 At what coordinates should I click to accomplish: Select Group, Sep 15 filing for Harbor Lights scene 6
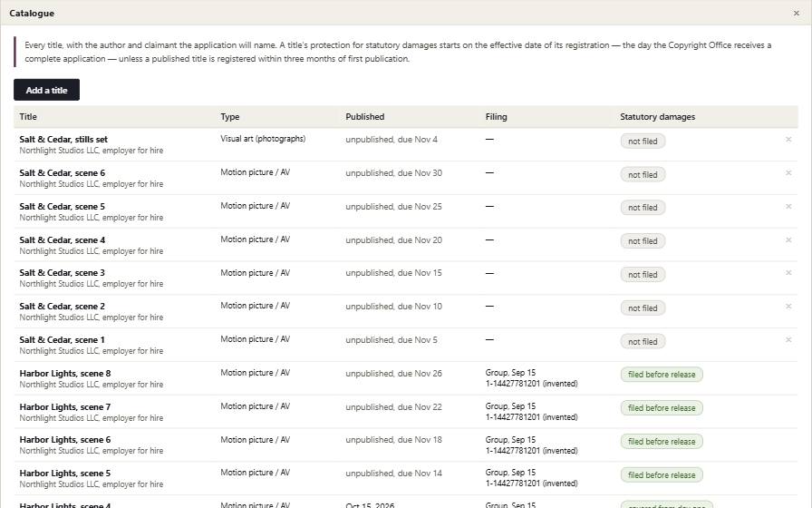(531, 444)
